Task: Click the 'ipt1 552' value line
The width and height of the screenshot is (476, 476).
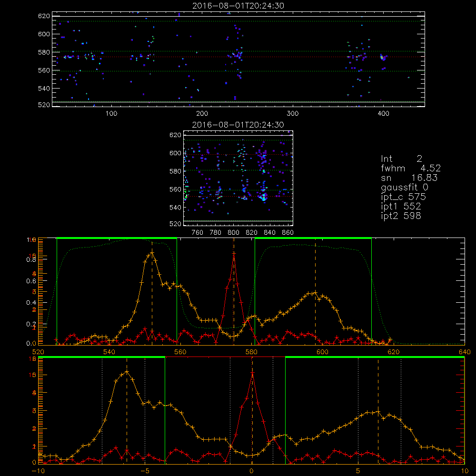Action: pyautogui.click(x=401, y=207)
